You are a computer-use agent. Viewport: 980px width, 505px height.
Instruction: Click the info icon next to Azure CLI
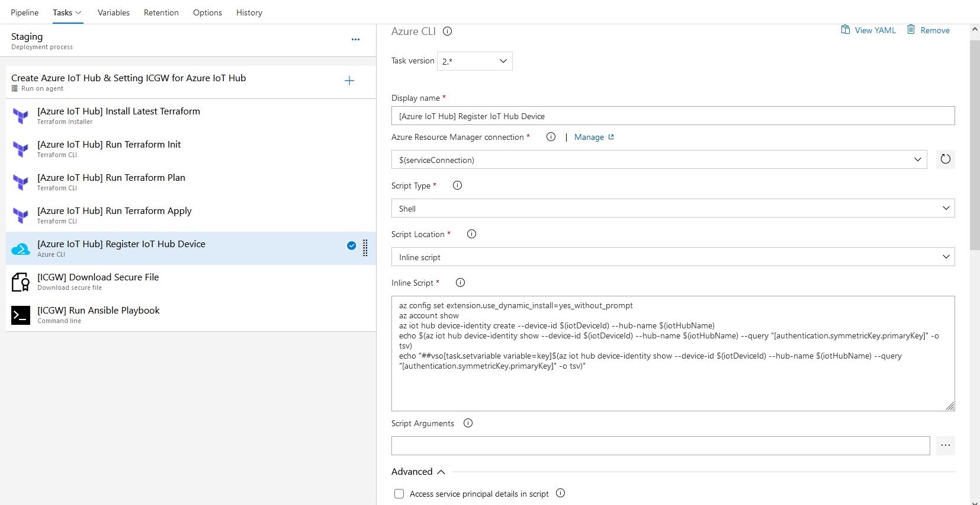coord(448,32)
